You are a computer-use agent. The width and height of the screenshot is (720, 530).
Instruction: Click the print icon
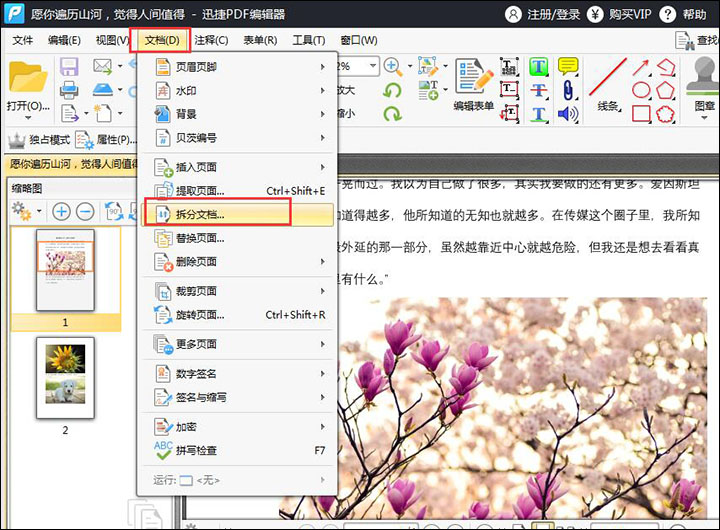pyautogui.click(x=69, y=90)
